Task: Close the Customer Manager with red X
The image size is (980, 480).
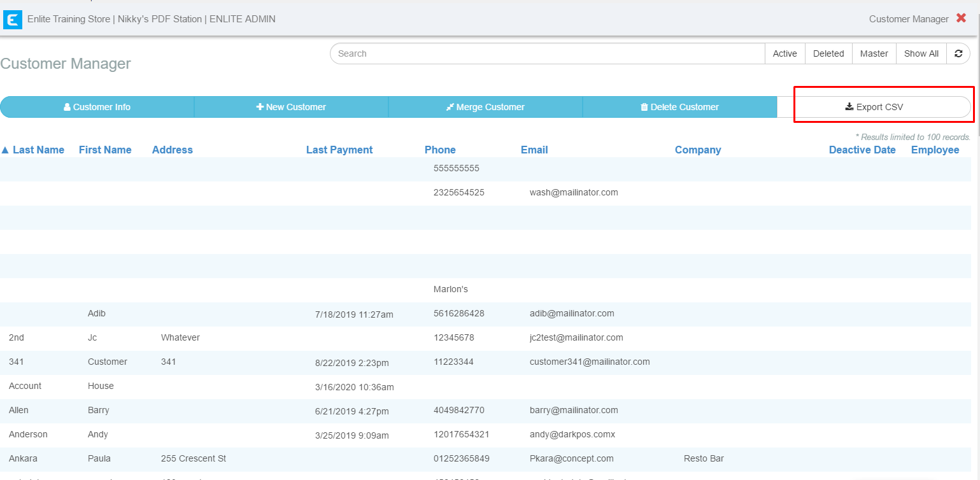Action: 962,18
